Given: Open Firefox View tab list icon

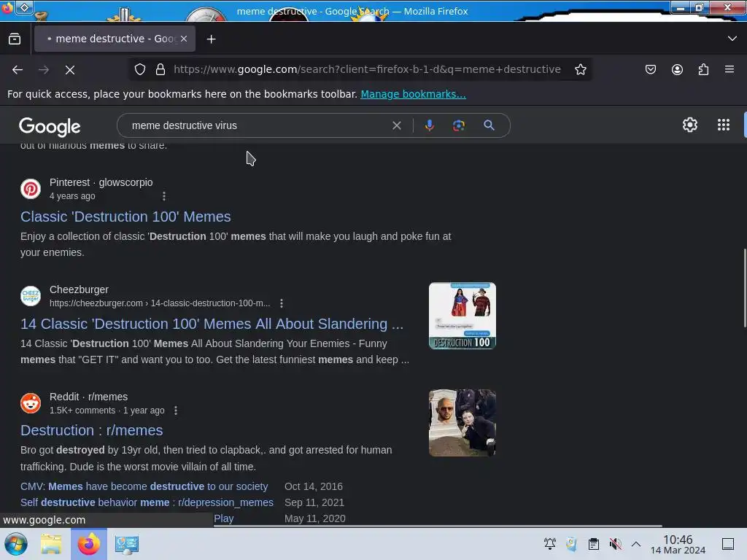Looking at the screenshot, I should click(15, 39).
